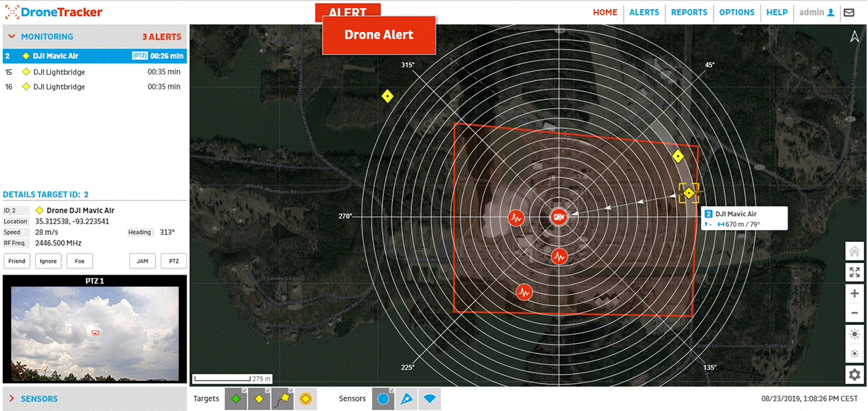Collapse the MONITORING panel

[x=12, y=37]
